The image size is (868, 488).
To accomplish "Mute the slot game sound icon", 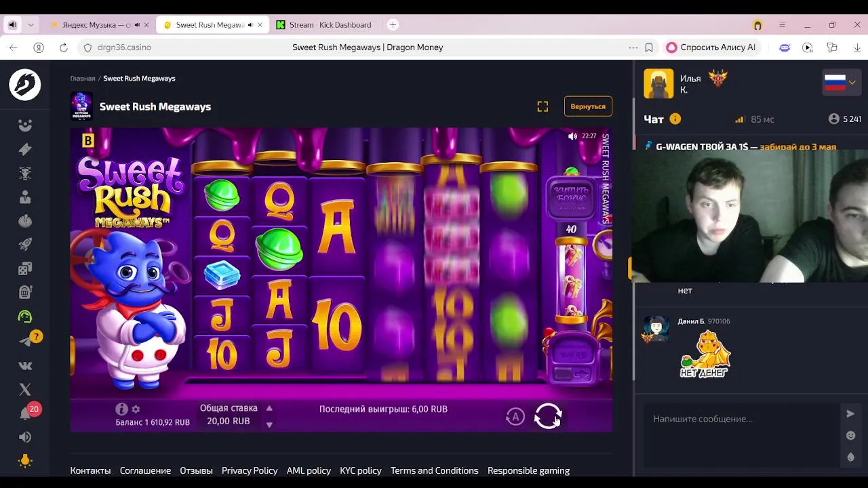I will 572,136.
